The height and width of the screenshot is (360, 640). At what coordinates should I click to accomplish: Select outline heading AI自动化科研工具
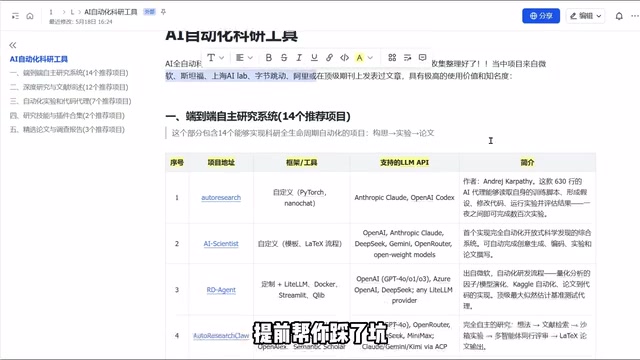click(x=39, y=59)
